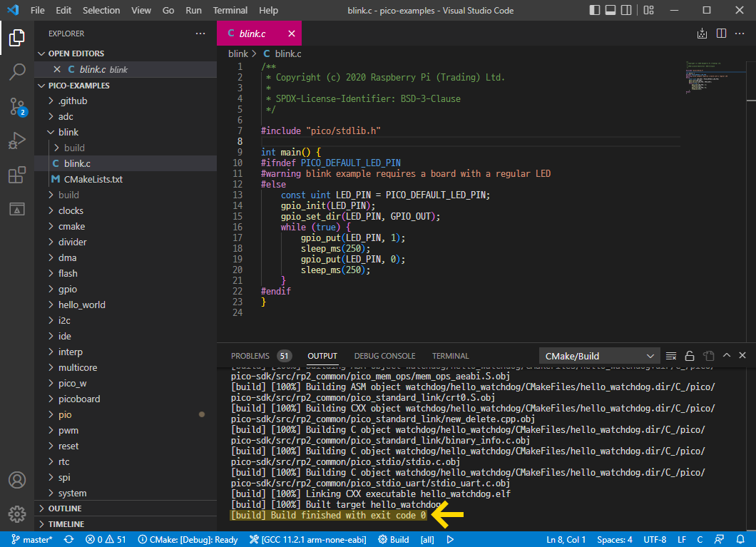Clear the output panel
This screenshot has height=547, width=756.
click(670, 356)
